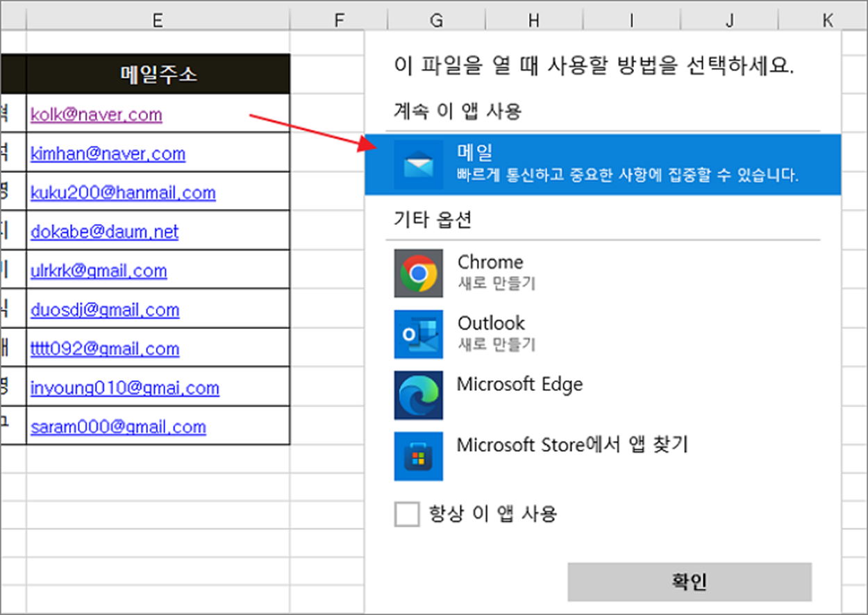868x615 pixels.
Task: Select the 메일주소 header cell
Action: click(158, 74)
